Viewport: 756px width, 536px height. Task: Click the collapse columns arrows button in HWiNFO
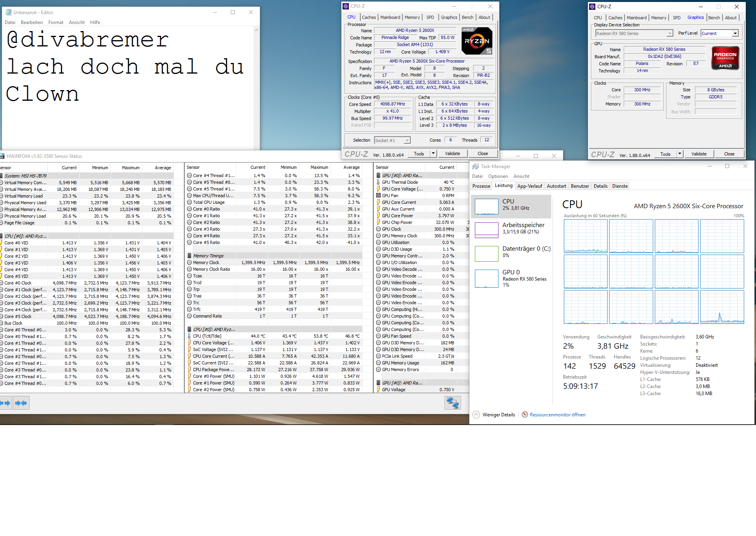point(21,403)
